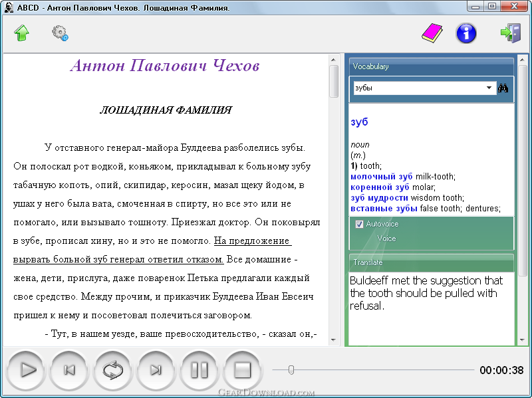Search vocabulary with the binoculars icon
532x398 pixels.
(x=503, y=88)
